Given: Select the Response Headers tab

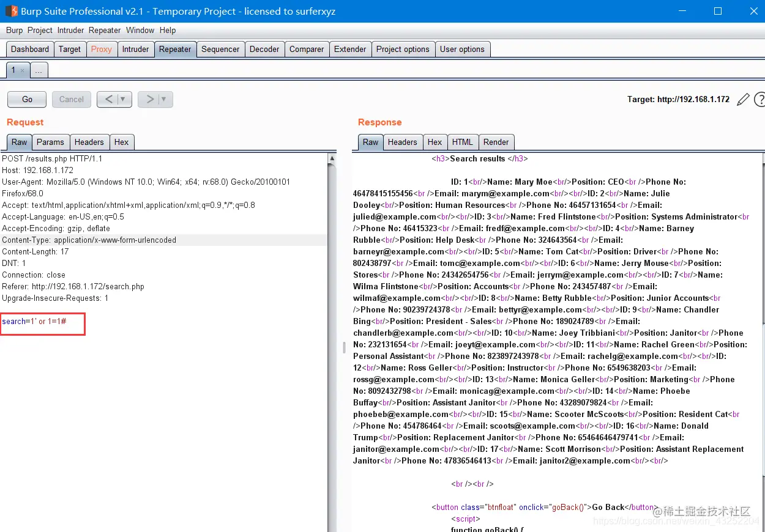Looking at the screenshot, I should (x=403, y=142).
